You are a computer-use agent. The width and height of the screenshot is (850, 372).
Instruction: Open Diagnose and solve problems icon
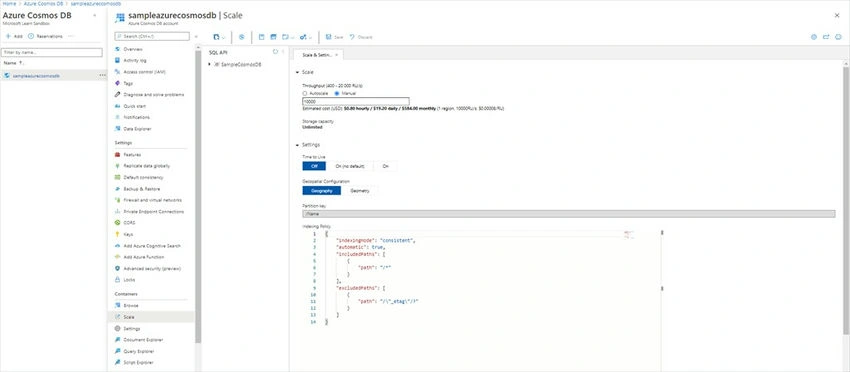118,94
